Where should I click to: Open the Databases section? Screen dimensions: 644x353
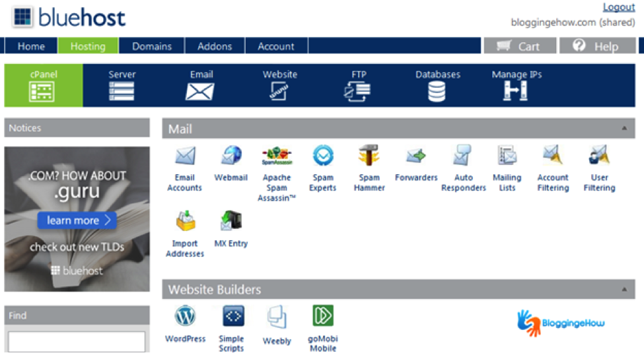pyautogui.click(x=437, y=85)
